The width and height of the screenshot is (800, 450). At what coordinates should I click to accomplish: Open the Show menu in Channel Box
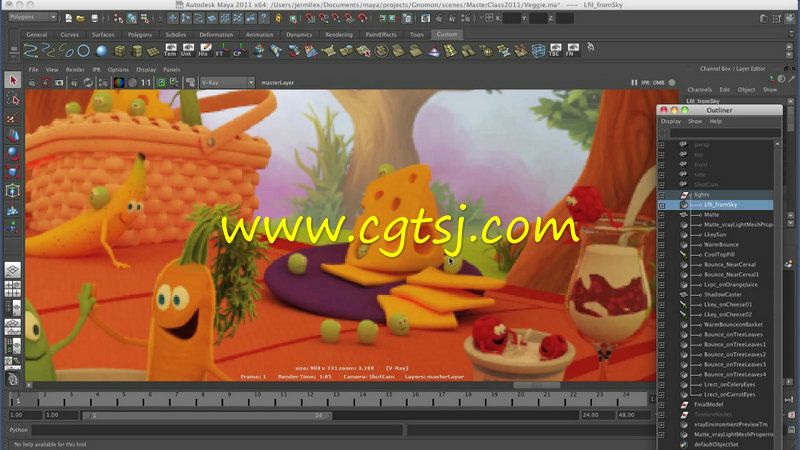[x=770, y=90]
